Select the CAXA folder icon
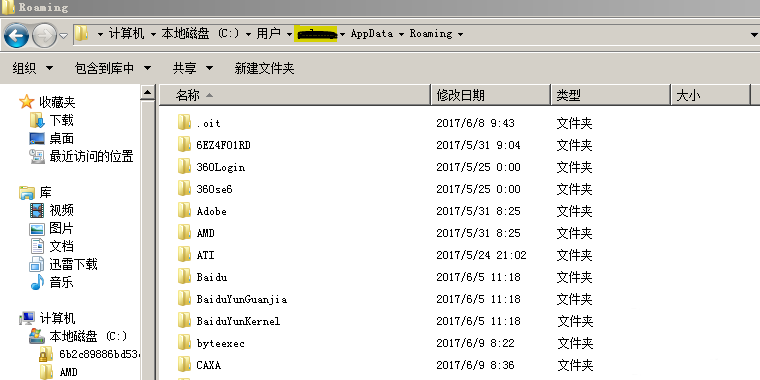The image size is (760, 380). coord(184,364)
